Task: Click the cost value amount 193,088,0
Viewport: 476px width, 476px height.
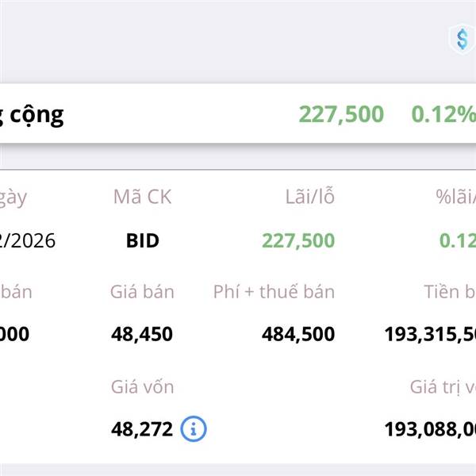Action: coord(430,429)
